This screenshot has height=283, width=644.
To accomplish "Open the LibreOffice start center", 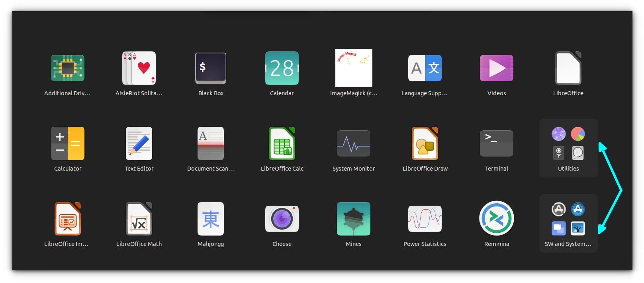I will 568,68.
